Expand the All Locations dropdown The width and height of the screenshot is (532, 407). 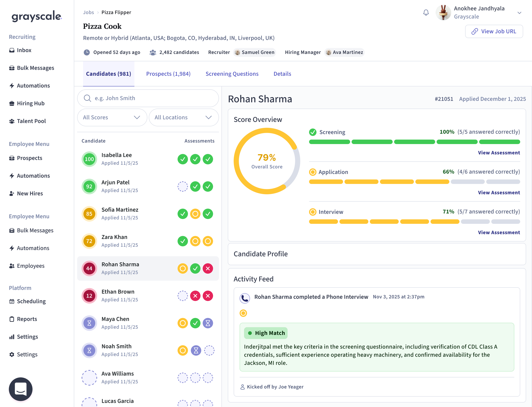[184, 118]
